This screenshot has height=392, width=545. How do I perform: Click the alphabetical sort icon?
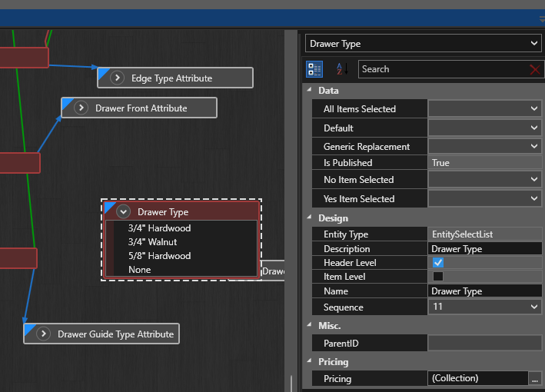click(342, 69)
